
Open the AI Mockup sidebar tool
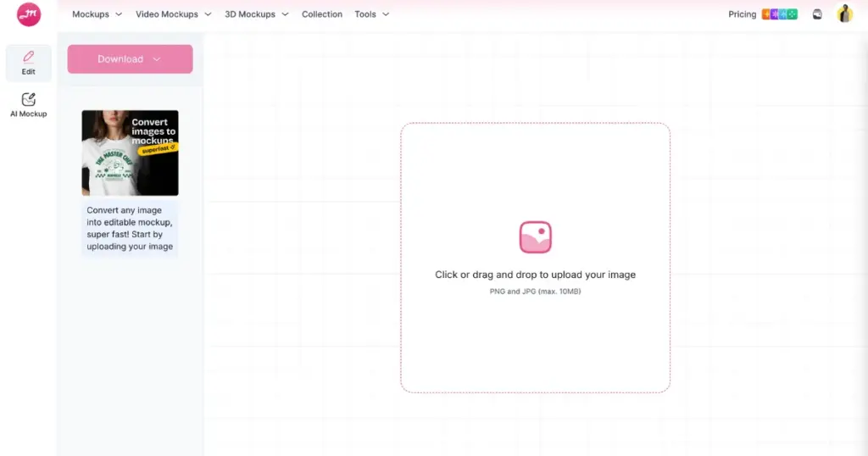tap(29, 105)
